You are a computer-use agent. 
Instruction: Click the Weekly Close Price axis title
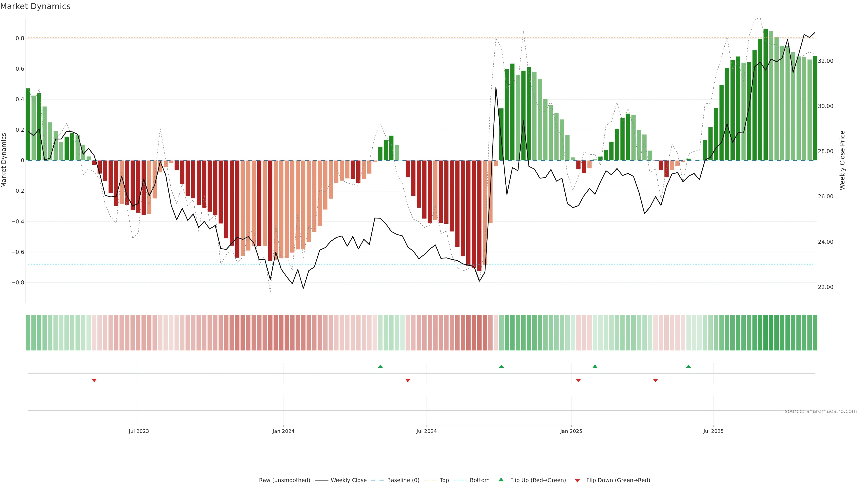tap(842, 160)
